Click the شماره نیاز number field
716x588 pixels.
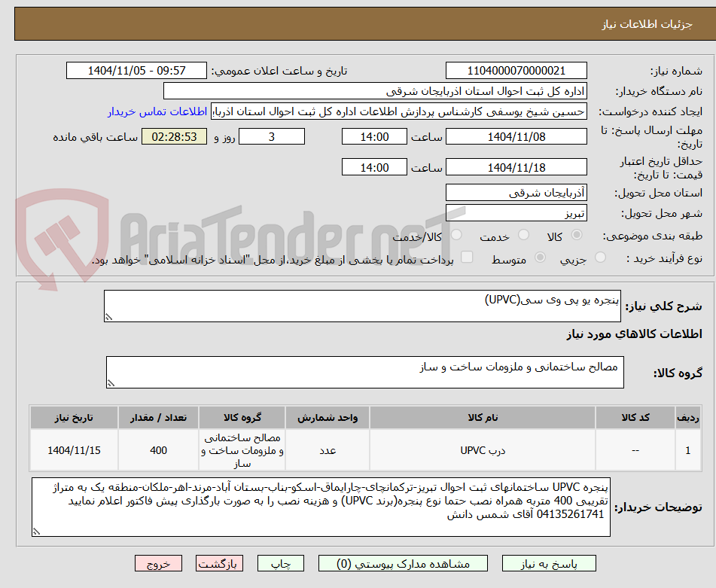click(x=516, y=71)
